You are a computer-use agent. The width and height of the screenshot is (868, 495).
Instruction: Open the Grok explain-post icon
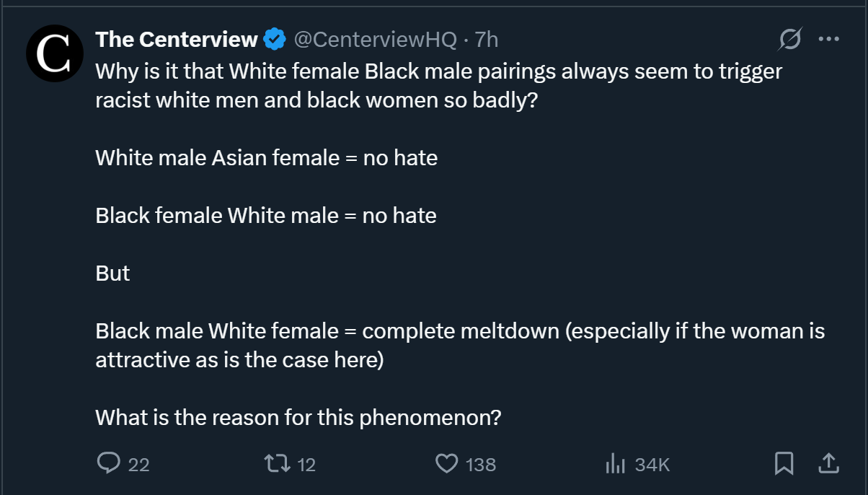[x=789, y=40]
